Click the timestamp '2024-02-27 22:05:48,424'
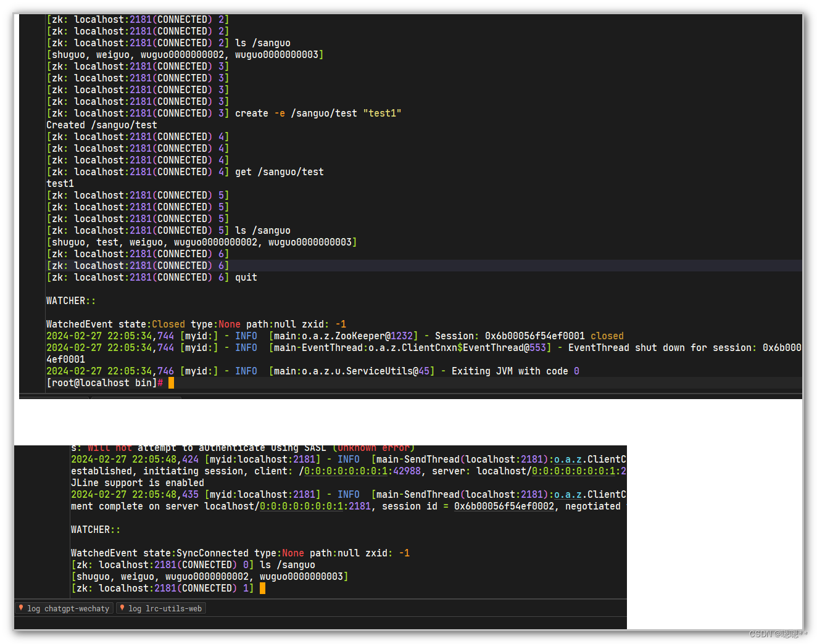 point(135,460)
